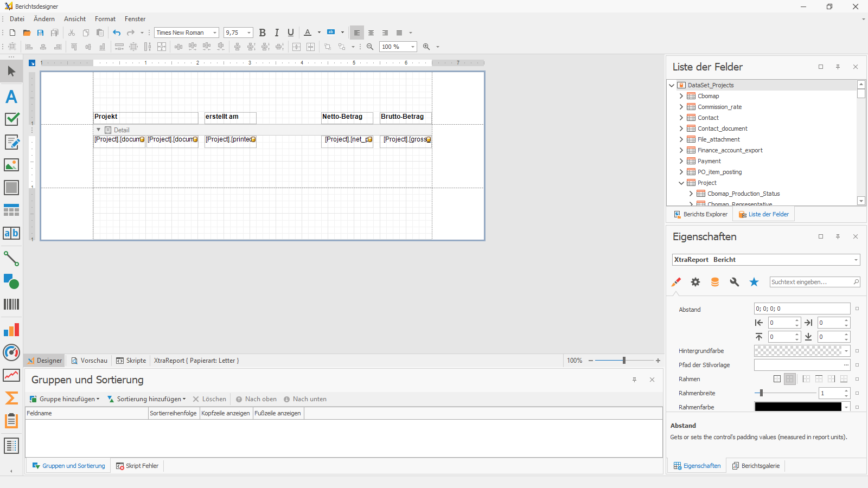Toggle centered text alignment

pos(371,33)
